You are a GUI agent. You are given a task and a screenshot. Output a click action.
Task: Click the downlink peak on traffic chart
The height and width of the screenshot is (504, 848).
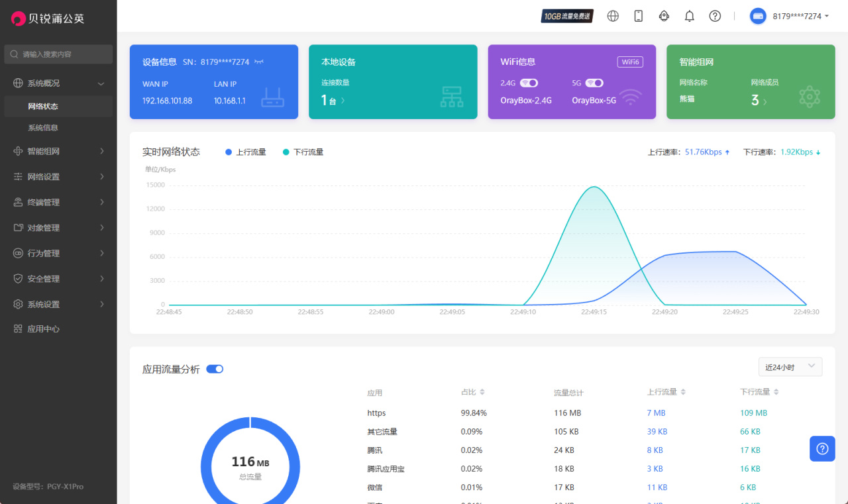pyautogui.click(x=594, y=187)
